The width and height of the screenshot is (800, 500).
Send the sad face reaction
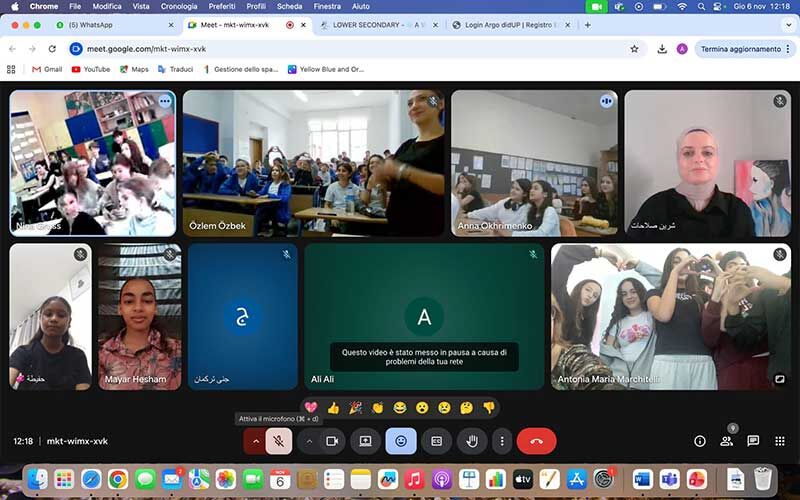point(444,408)
